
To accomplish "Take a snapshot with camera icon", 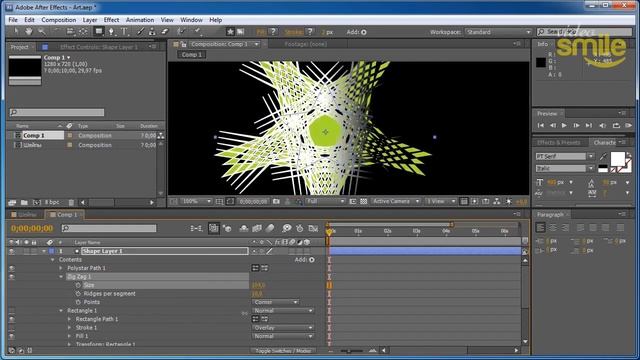I will 276,201.
